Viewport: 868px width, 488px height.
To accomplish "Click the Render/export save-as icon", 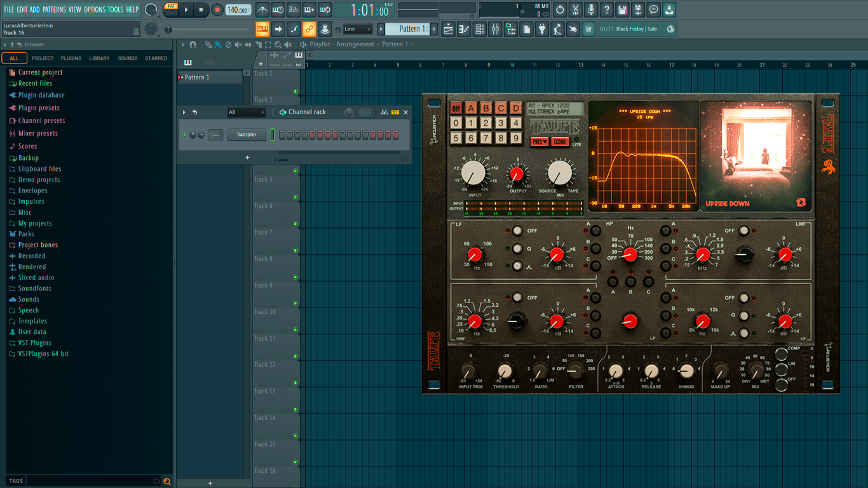I will [x=638, y=10].
